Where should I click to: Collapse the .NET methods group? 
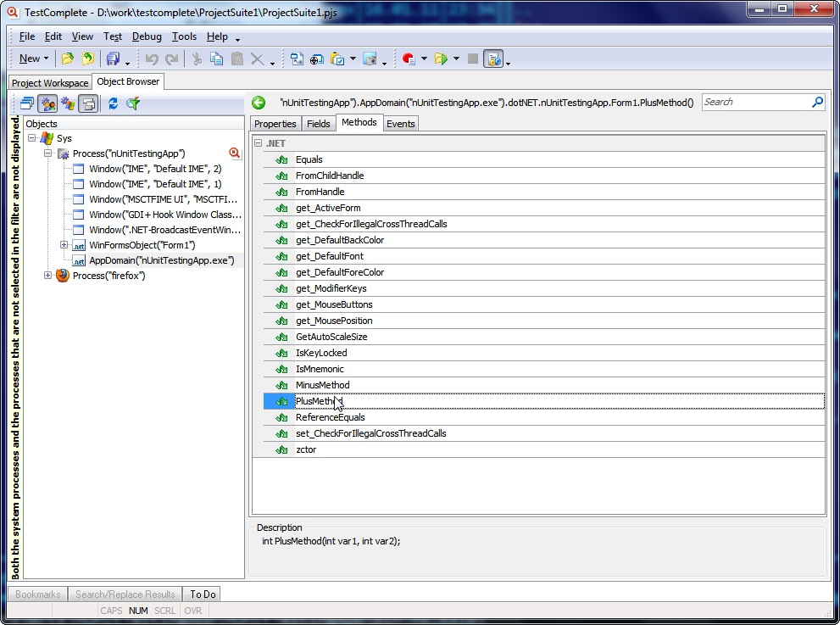click(258, 143)
